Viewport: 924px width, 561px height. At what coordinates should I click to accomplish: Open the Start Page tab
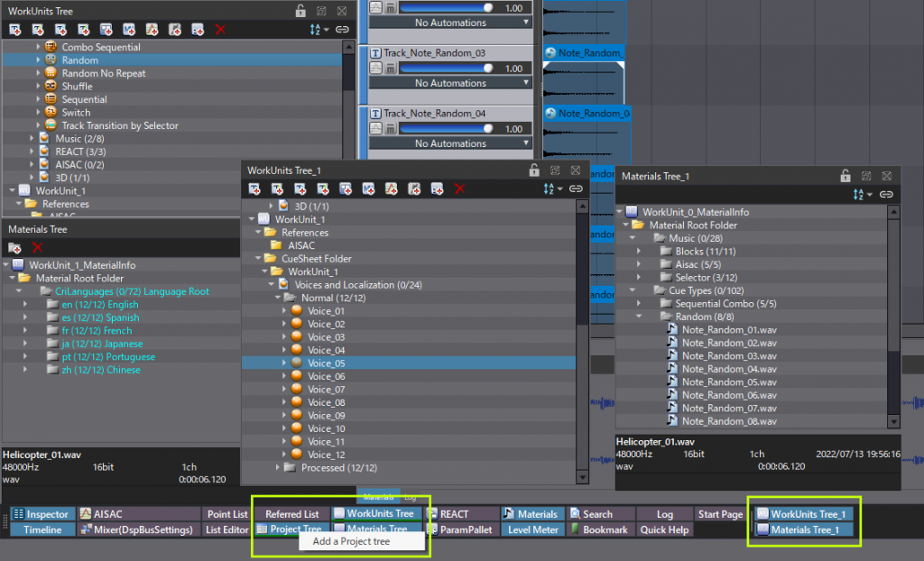pos(720,513)
